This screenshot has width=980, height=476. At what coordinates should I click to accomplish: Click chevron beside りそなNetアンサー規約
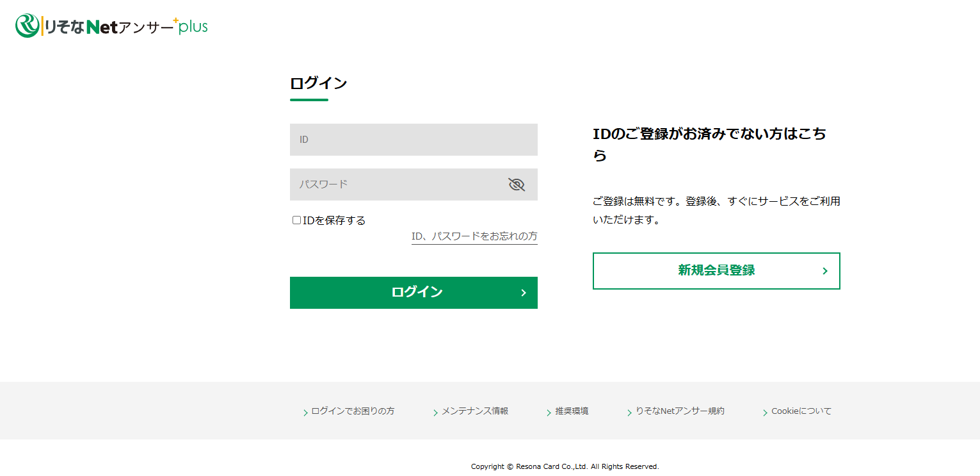point(630,412)
